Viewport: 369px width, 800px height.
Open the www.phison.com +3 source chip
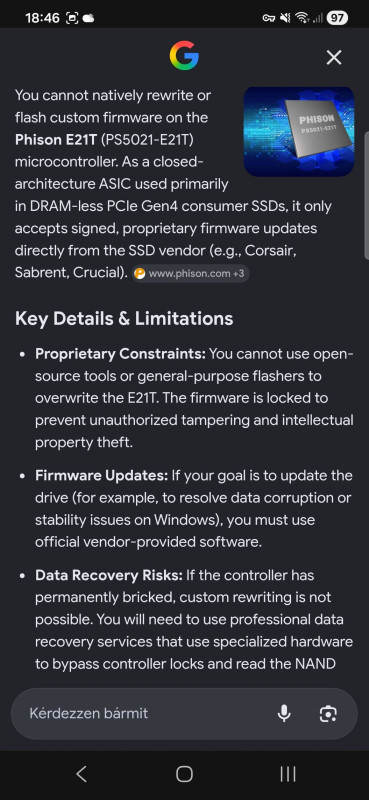click(x=190, y=273)
